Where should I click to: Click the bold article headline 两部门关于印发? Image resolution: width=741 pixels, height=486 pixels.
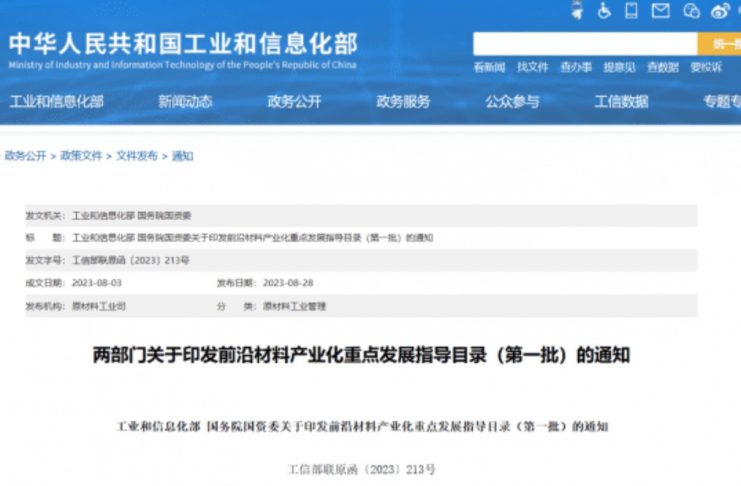click(x=361, y=355)
